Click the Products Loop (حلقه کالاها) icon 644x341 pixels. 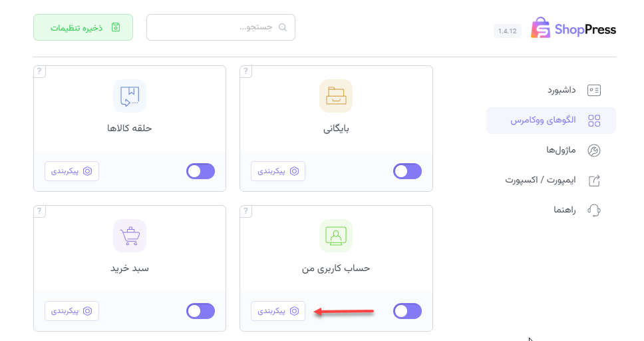click(130, 97)
